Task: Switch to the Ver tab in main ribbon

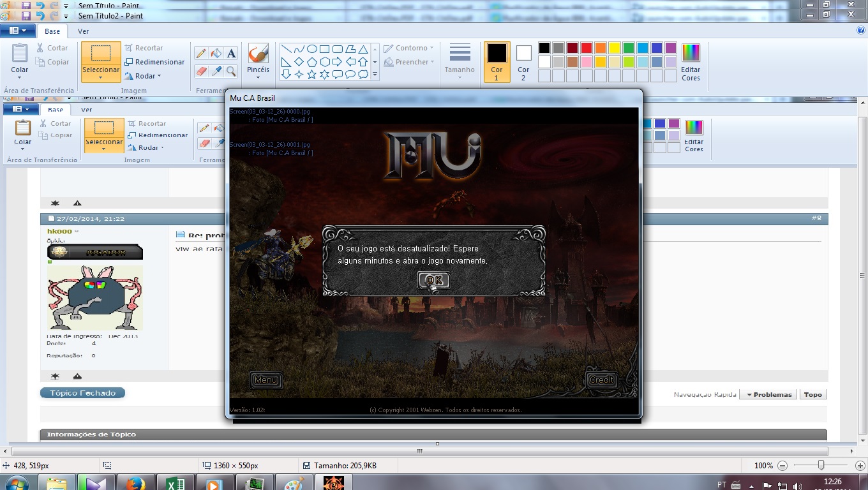Action: tap(84, 31)
